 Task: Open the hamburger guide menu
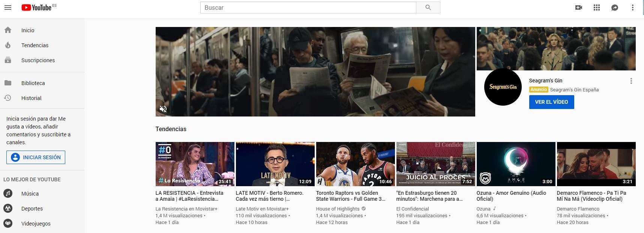[8, 7]
